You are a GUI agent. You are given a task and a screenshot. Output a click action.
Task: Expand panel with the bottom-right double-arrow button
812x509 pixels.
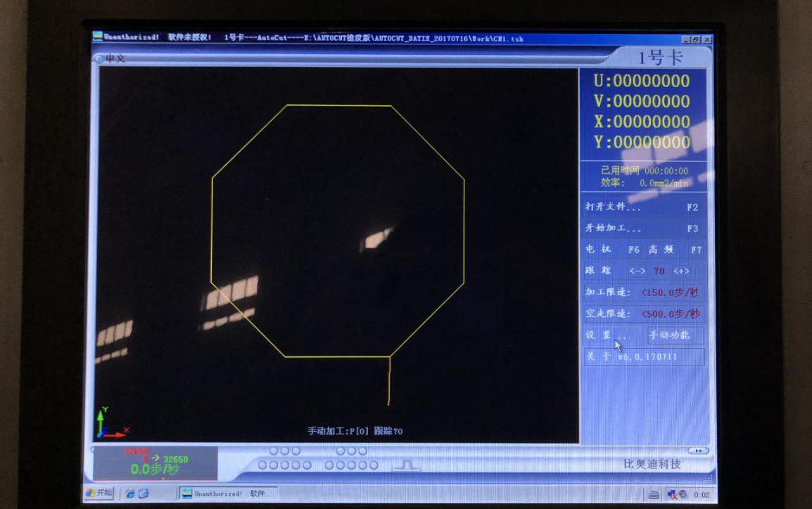pyautogui.click(x=697, y=451)
